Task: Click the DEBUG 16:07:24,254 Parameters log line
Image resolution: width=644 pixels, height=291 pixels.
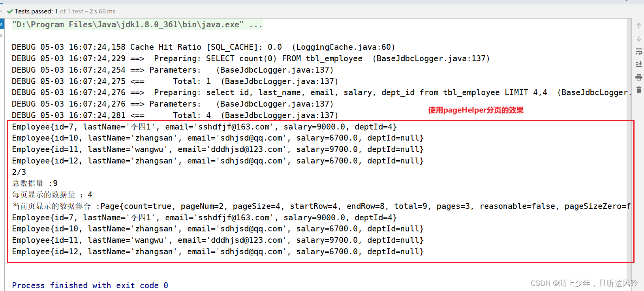Action: 173,70
